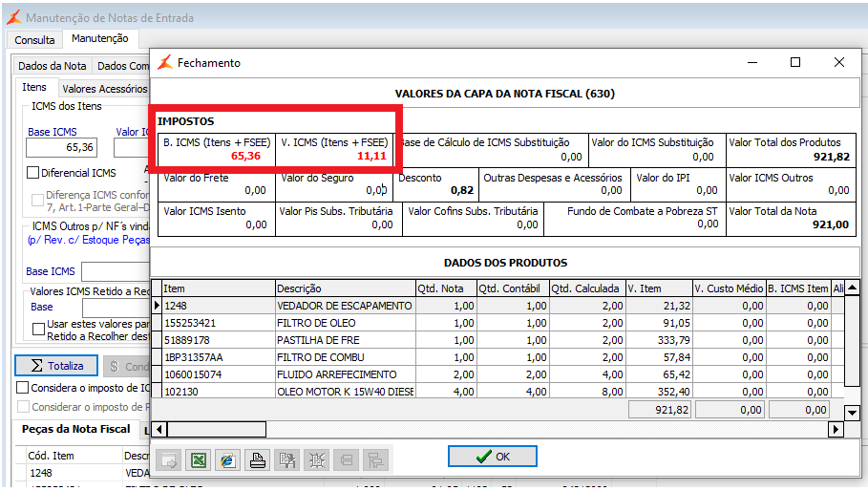The width and height of the screenshot is (868, 491).
Task: Enable the Diferencial ICMS checkbox
Action: tap(33, 173)
